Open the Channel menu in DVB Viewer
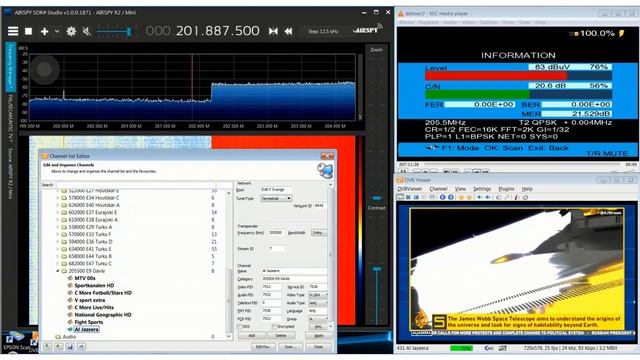The height and width of the screenshot is (360, 640). click(x=438, y=189)
